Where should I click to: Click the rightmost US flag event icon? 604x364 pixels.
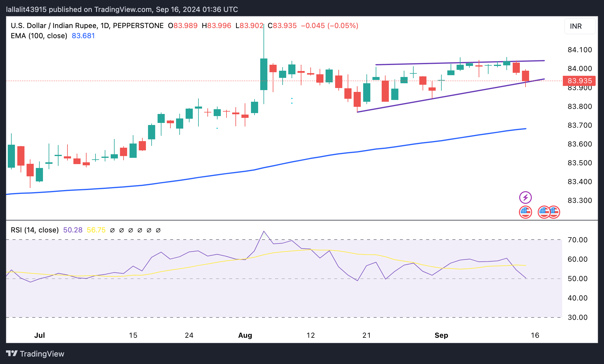554,212
